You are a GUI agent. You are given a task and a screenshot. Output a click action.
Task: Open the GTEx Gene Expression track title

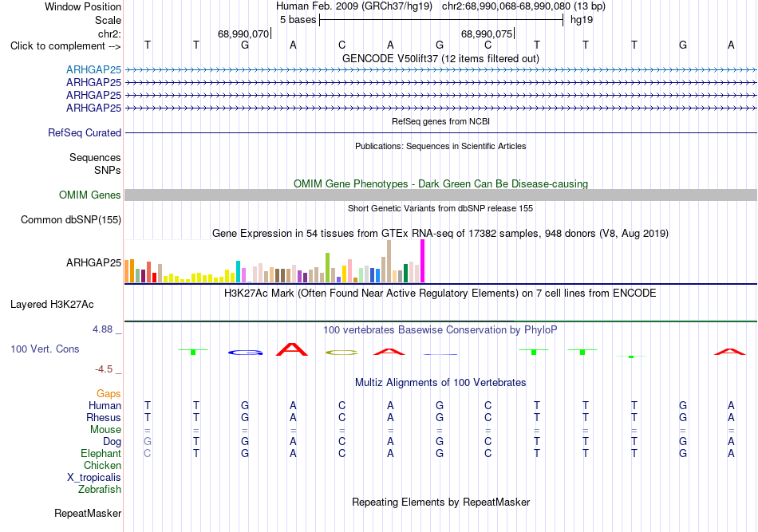tap(440, 234)
